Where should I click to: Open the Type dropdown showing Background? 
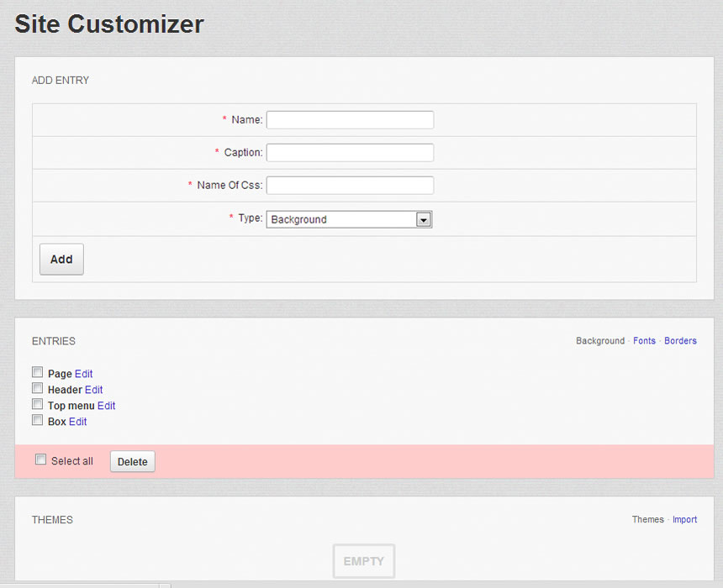click(x=349, y=219)
